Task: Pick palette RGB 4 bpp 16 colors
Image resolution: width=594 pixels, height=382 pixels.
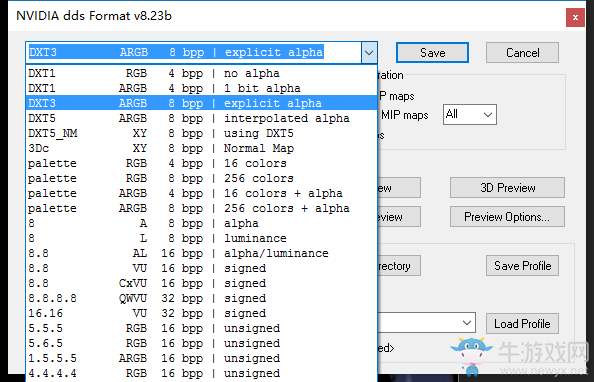Action: click(201, 163)
